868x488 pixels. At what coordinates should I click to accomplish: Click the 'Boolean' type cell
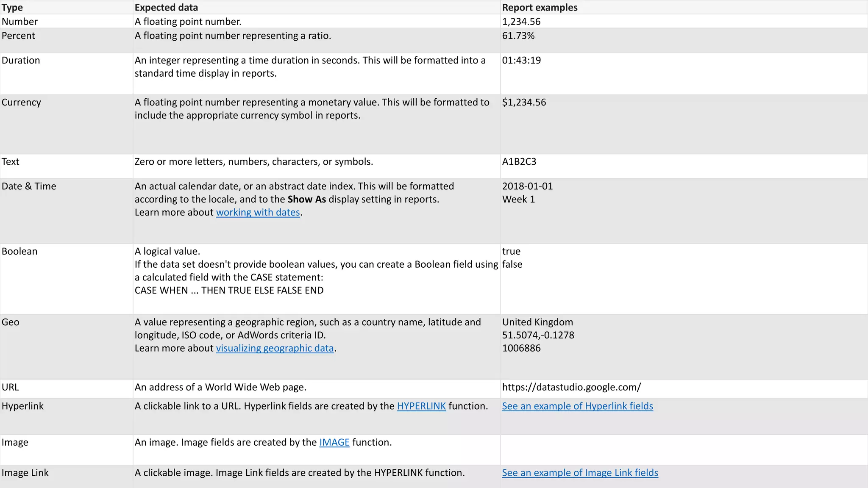point(19,252)
